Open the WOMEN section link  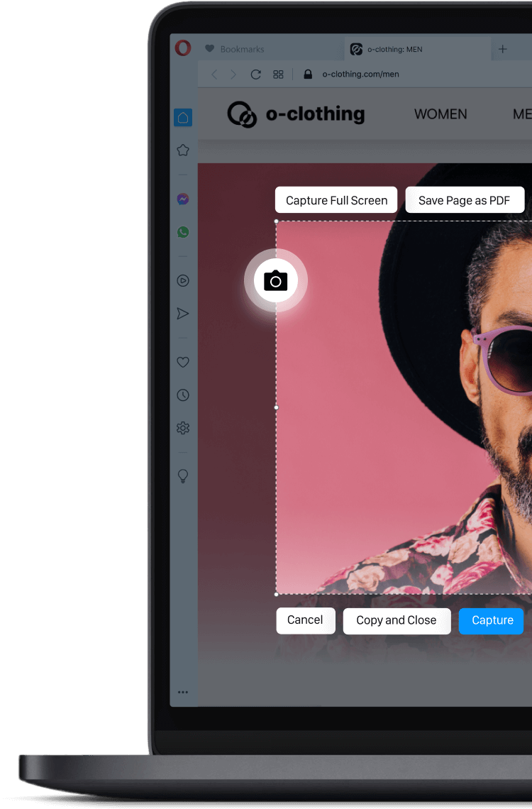440,114
